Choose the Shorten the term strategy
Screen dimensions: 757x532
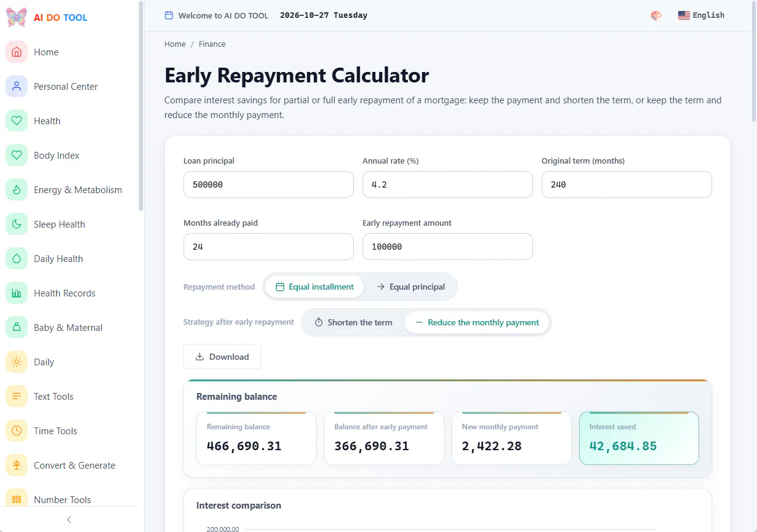[353, 322]
